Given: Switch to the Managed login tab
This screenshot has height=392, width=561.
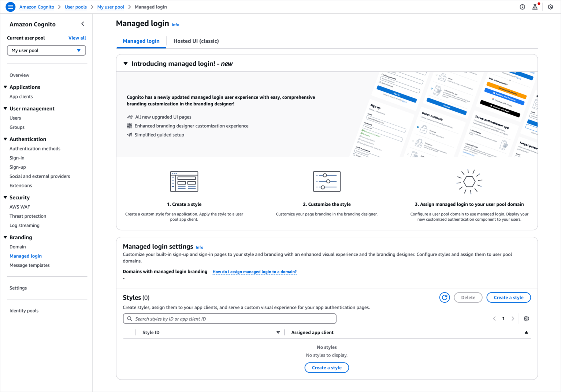Looking at the screenshot, I should pyautogui.click(x=141, y=41).
